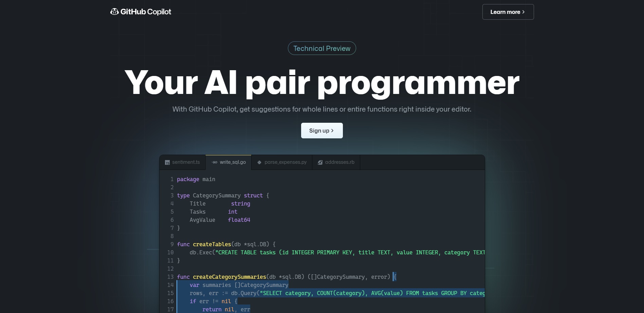Click the 'package main' code line
The image size is (644, 313).
(x=196, y=179)
